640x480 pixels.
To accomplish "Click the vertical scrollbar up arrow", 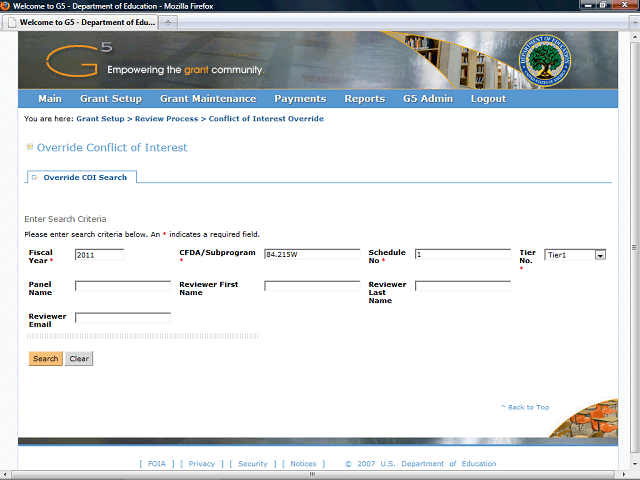I will pyautogui.click(x=634, y=36).
